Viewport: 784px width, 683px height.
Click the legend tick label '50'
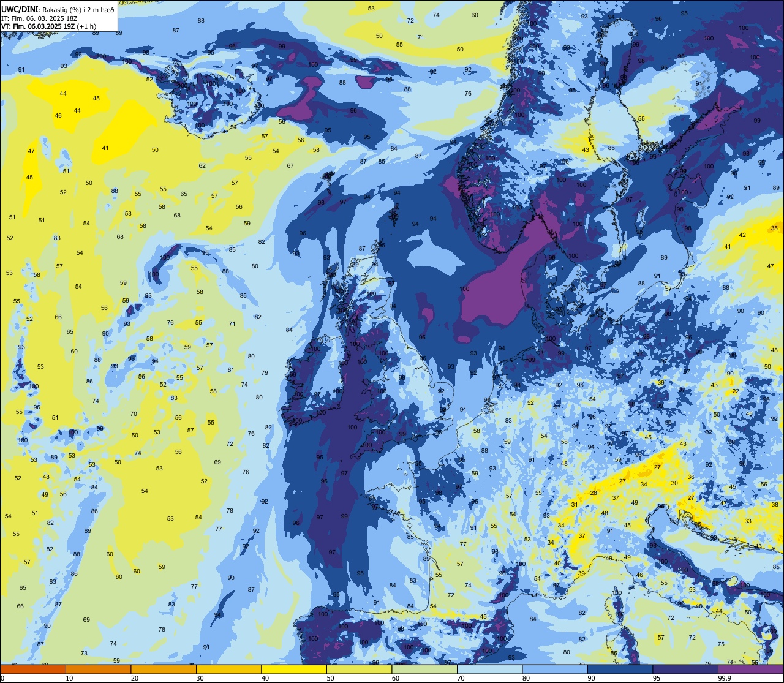coord(330,678)
